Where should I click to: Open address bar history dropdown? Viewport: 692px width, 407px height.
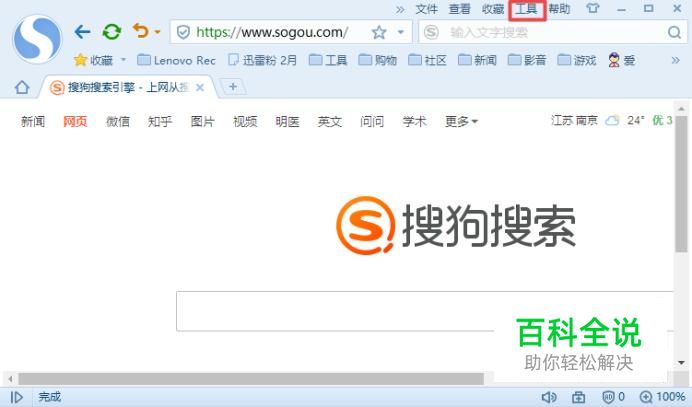click(401, 32)
